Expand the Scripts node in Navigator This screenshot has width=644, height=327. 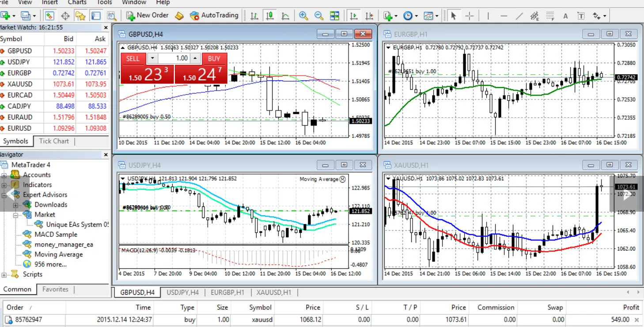(4, 274)
